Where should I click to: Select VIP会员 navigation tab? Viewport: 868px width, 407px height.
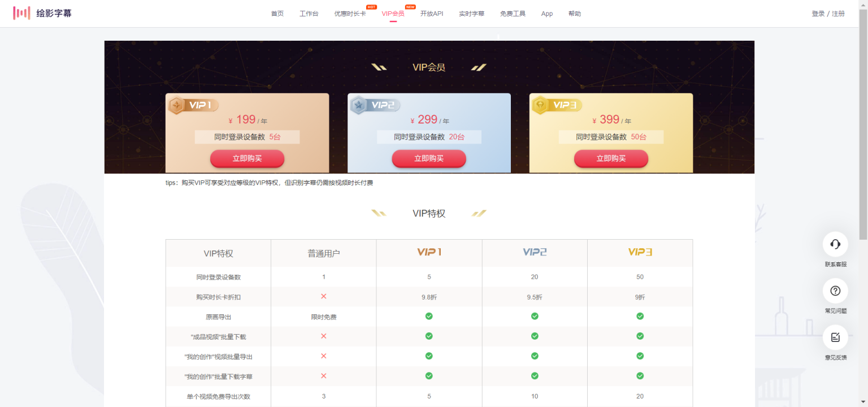click(393, 14)
